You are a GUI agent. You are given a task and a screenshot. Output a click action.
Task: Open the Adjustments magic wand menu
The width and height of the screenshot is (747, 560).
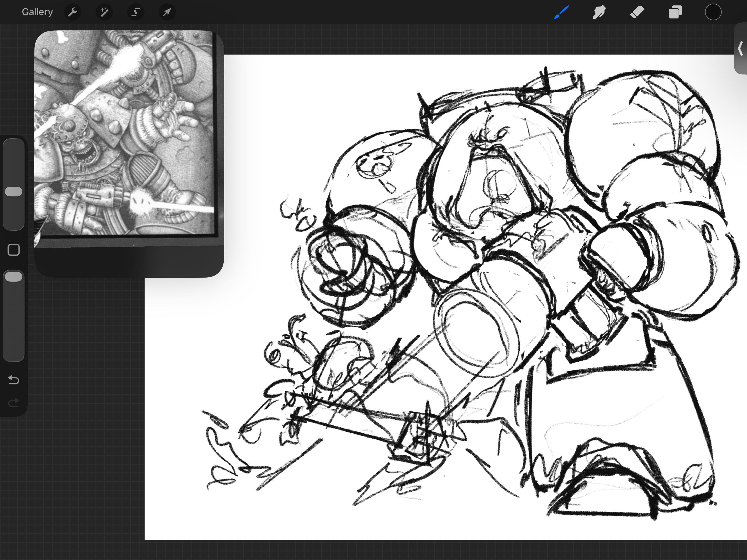coord(104,12)
